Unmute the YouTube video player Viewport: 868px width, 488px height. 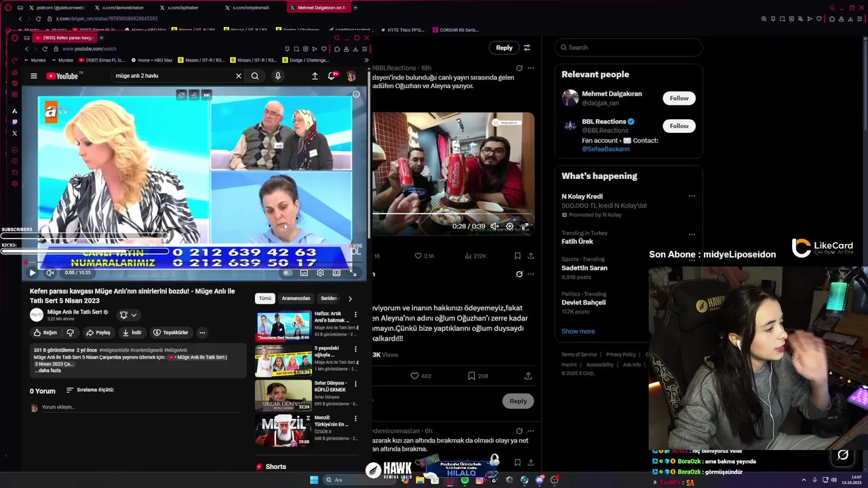tap(50, 272)
